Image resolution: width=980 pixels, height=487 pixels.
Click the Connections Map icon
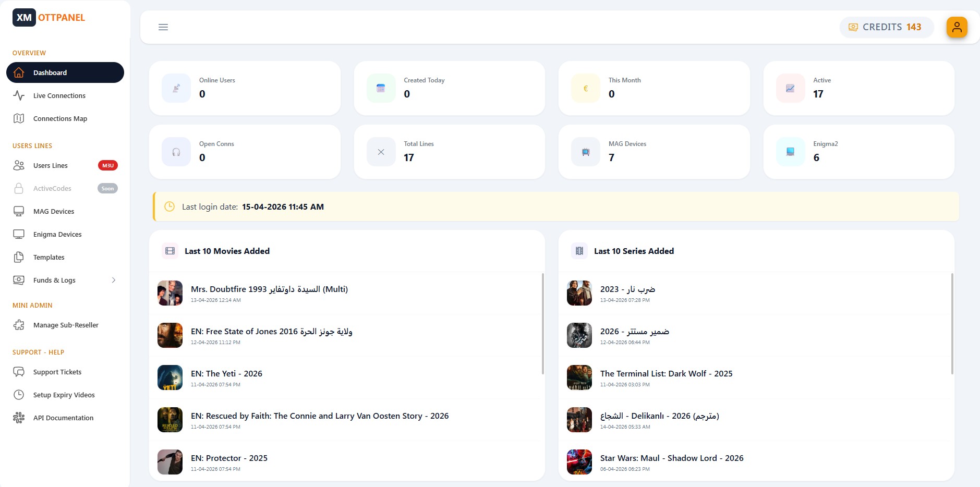point(19,118)
